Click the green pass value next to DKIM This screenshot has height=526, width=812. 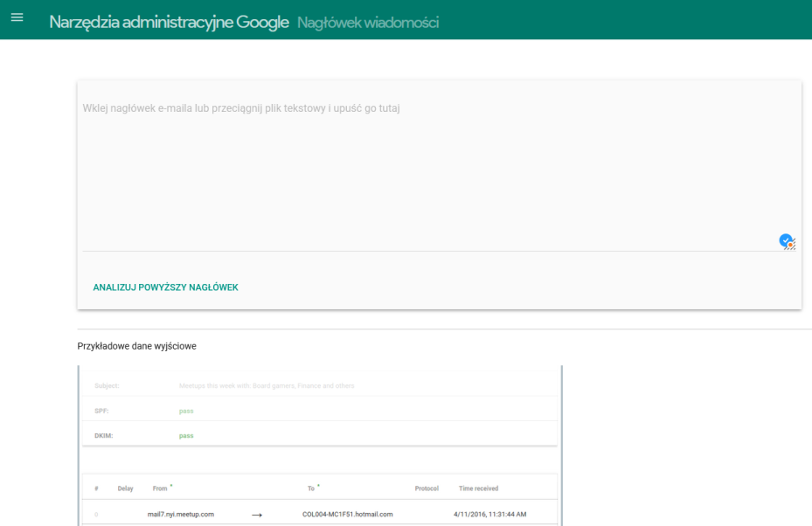(186, 435)
